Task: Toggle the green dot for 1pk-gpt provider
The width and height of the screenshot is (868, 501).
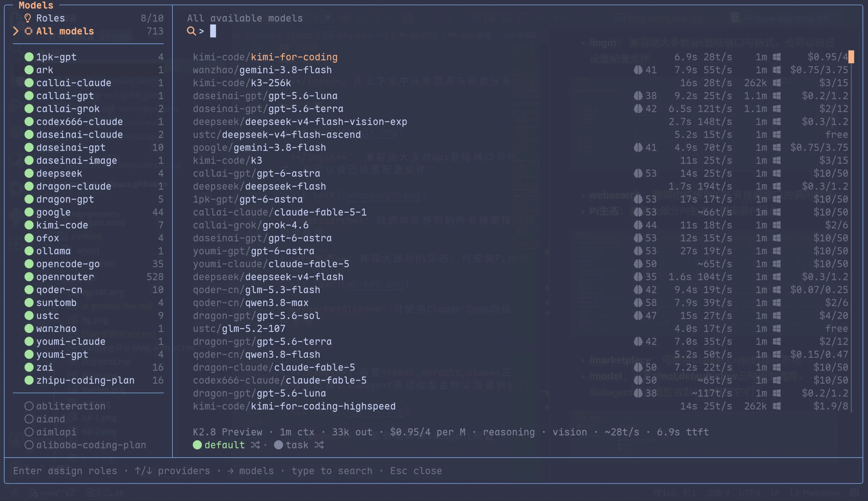Action: (29, 57)
